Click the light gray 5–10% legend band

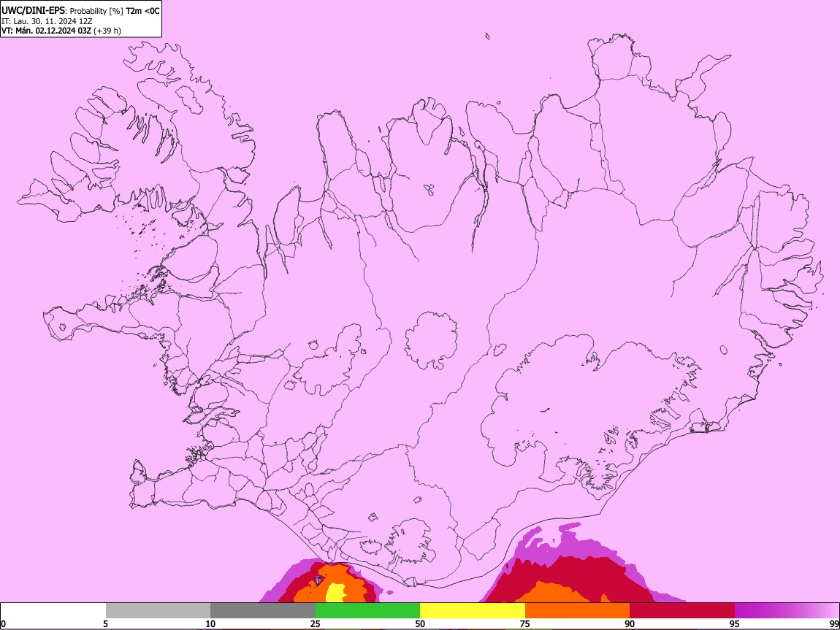[158, 611]
